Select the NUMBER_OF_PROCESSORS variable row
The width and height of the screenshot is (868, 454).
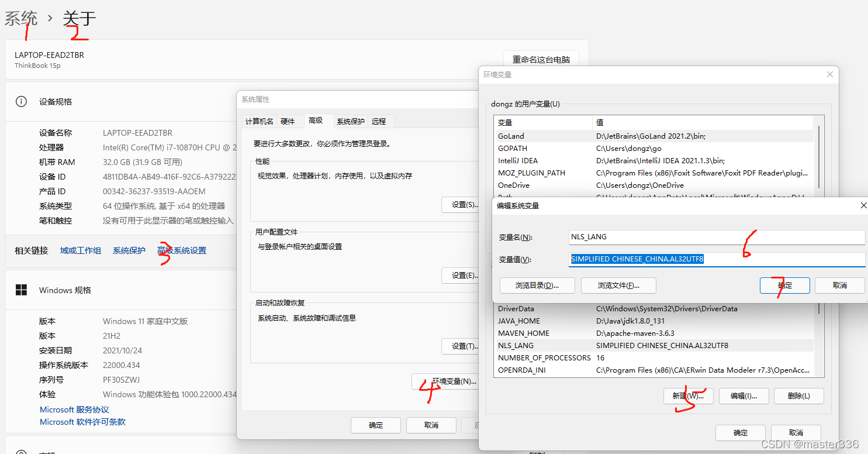[x=653, y=357]
